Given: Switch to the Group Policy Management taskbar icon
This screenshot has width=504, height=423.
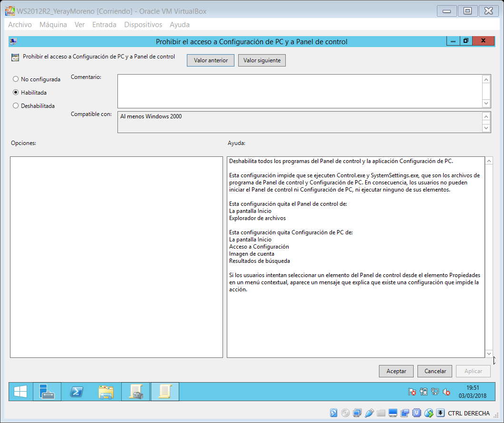Looking at the screenshot, I should (x=136, y=392).
